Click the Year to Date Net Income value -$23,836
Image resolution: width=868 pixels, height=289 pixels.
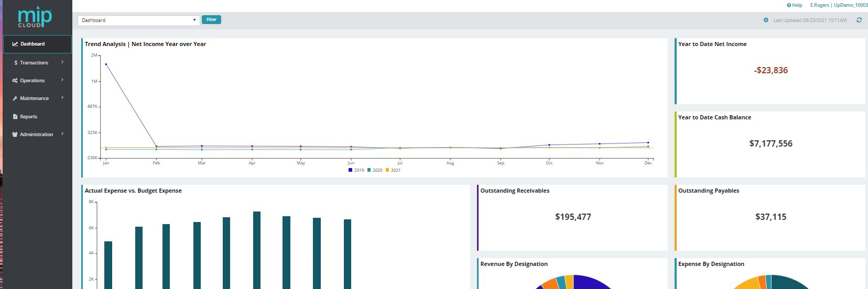coord(771,70)
